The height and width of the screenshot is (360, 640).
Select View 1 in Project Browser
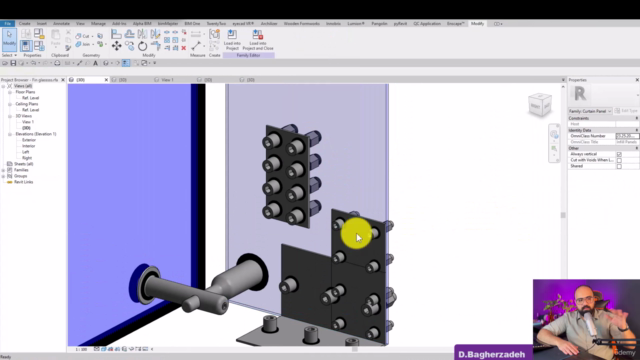pyautogui.click(x=28, y=122)
